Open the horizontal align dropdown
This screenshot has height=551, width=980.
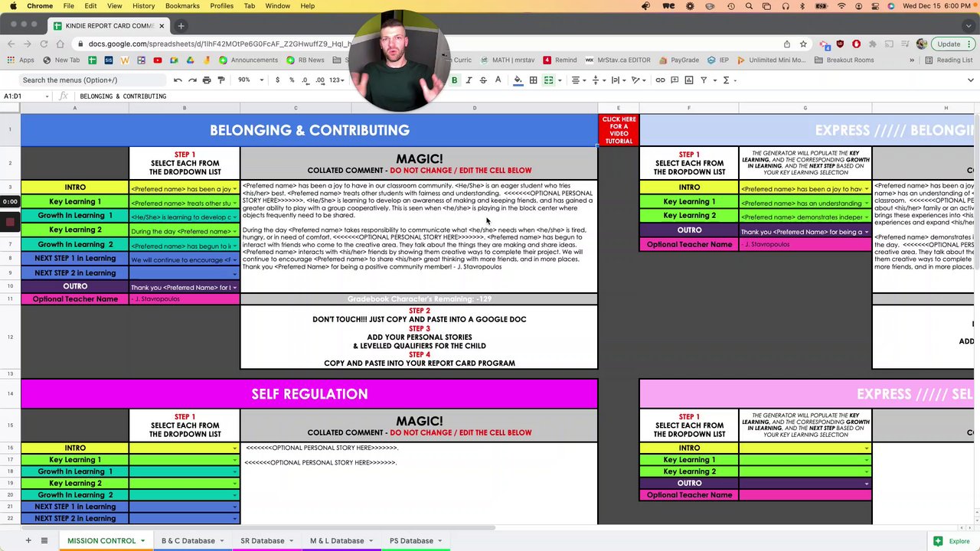[x=579, y=80]
